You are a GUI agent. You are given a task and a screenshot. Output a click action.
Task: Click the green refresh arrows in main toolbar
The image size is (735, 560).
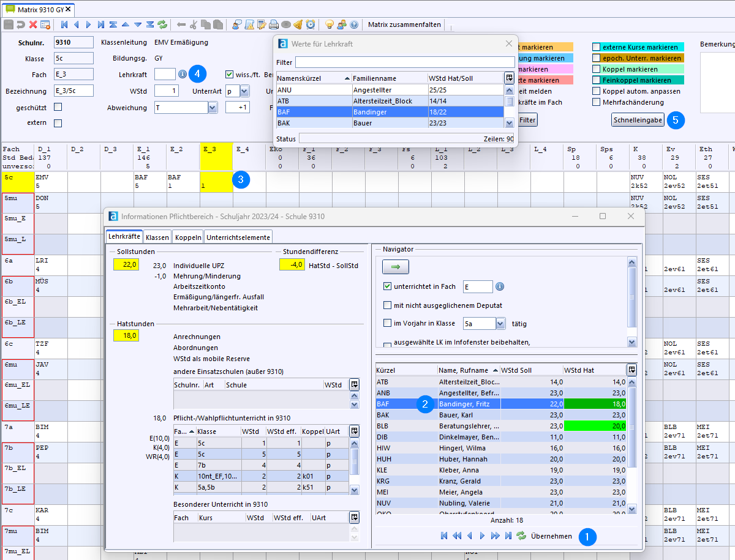[162, 24]
